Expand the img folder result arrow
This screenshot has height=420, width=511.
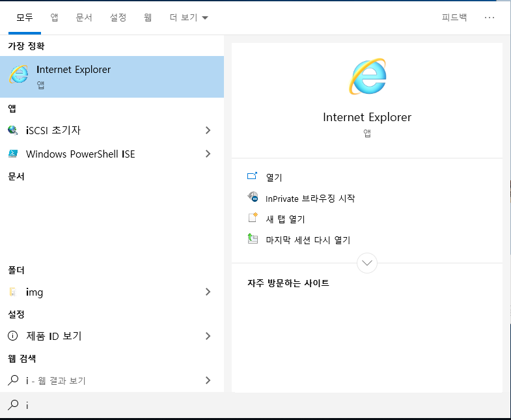[208, 292]
